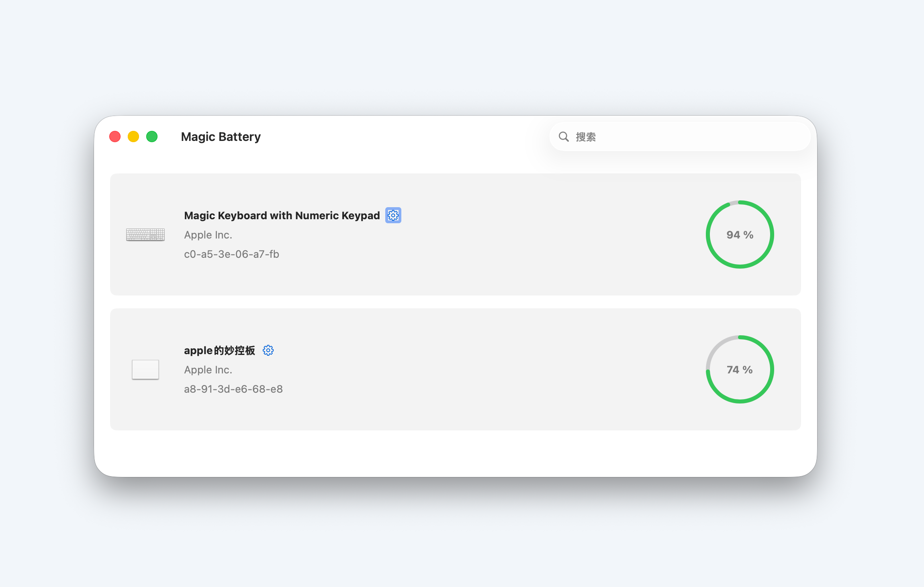Click the trackpad device icon
Viewport: 924px width, 587px height.
point(145,369)
